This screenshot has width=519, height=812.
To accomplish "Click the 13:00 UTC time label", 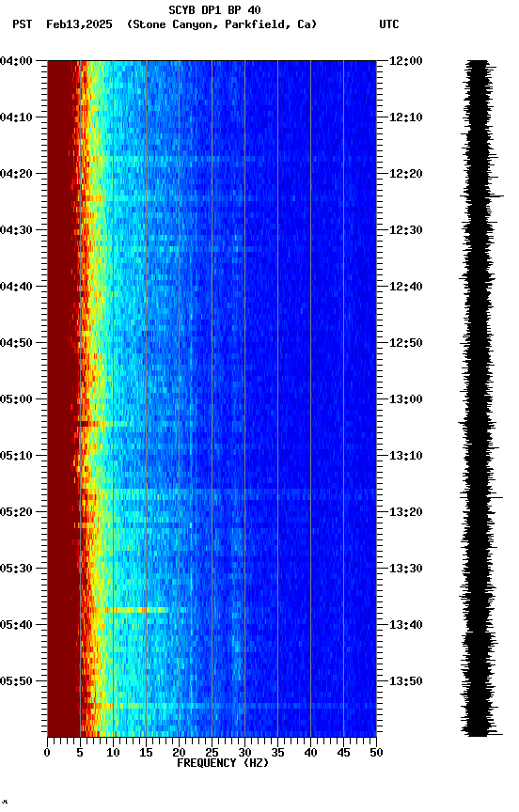I will tap(406, 399).
